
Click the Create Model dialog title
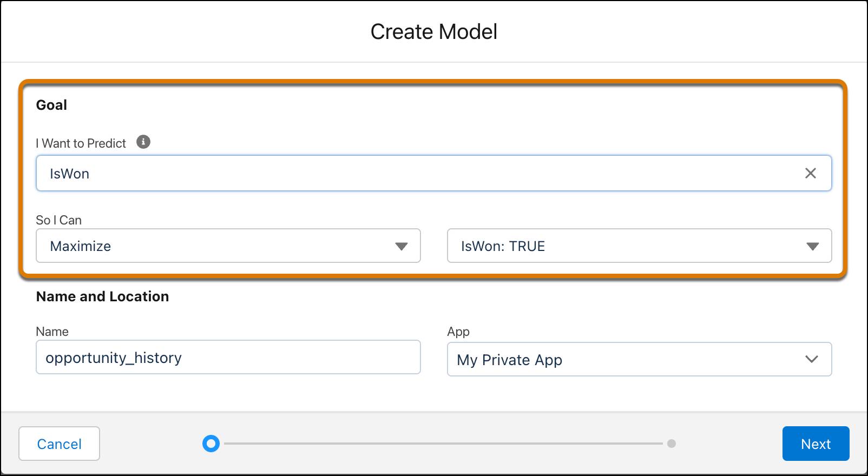pos(433,32)
